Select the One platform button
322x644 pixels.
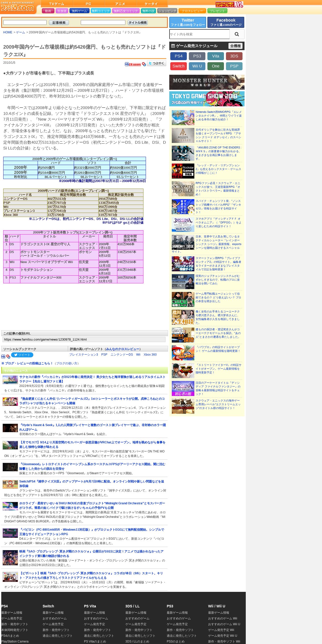(216, 66)
